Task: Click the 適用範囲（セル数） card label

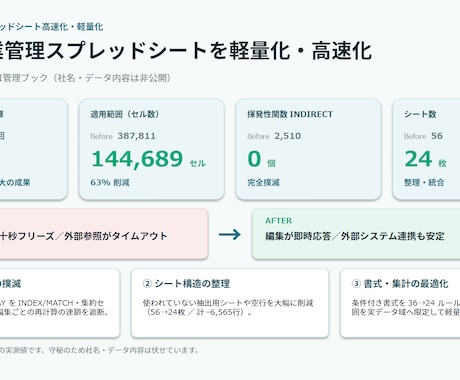Action: (x=125, y=114)
